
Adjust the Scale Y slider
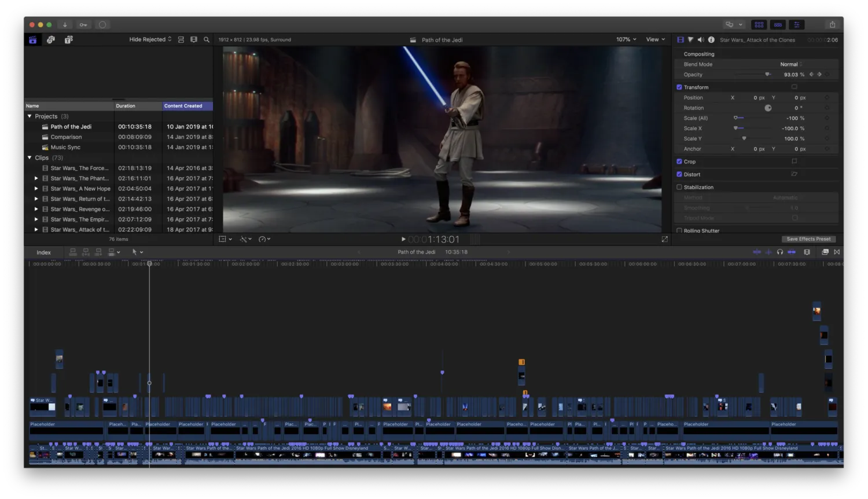753,138
